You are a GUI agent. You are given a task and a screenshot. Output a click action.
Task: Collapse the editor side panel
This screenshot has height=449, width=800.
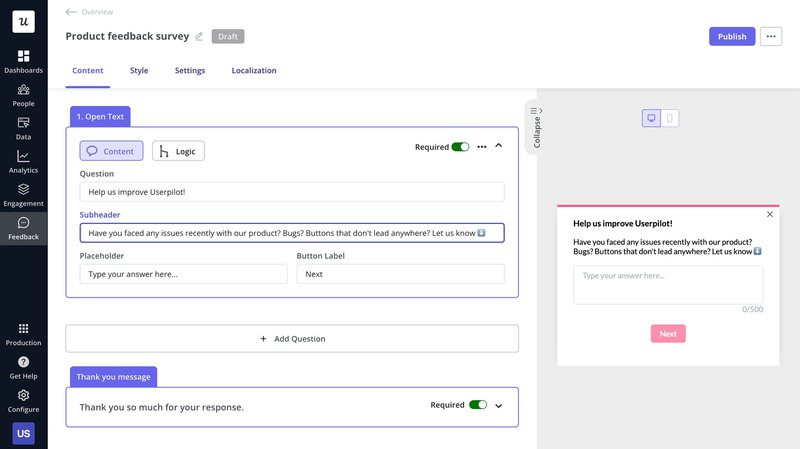(536, 128)
